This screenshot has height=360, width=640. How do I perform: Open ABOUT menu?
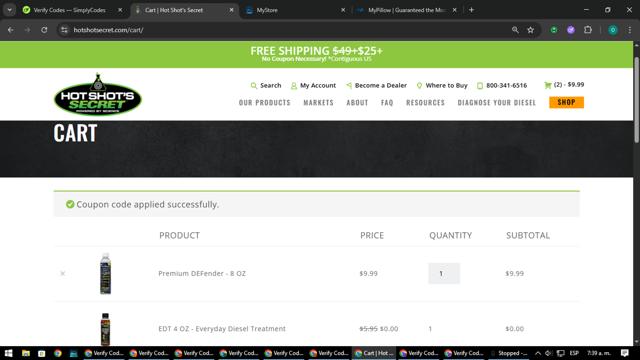tap(357, 102)
